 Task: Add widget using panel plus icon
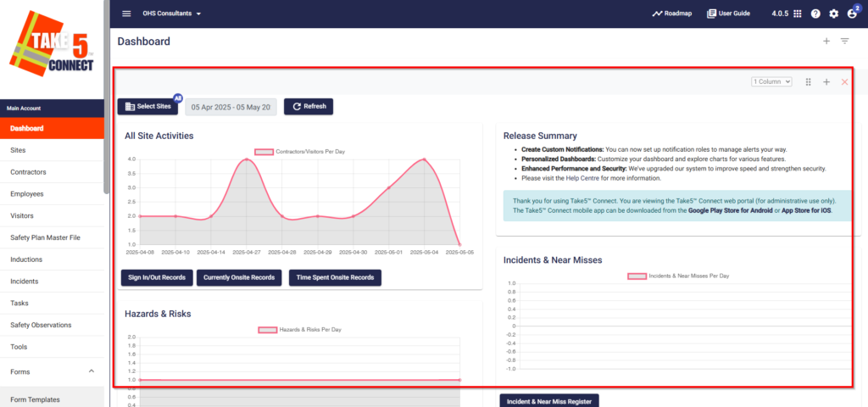pyautogui.click(x=826, y=82)
